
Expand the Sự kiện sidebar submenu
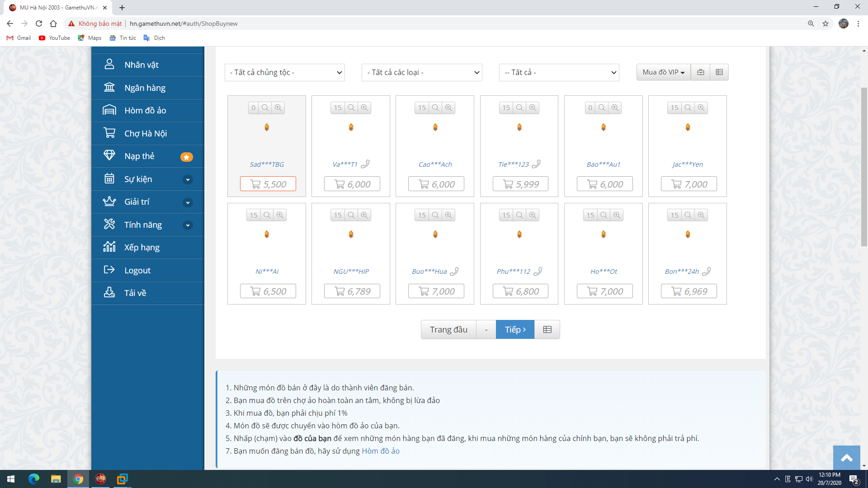[x=188, y=179]
